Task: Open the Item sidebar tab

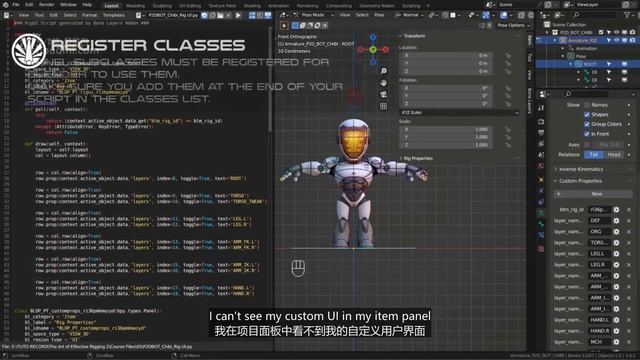Action: (x=530, y=40)
